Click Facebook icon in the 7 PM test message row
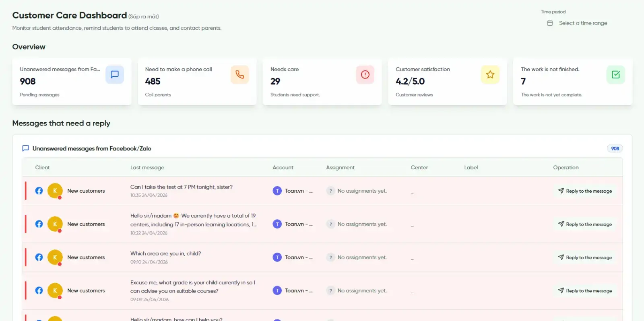The height and width of the screenshot is (321, 644). click(x=39, y=191)
